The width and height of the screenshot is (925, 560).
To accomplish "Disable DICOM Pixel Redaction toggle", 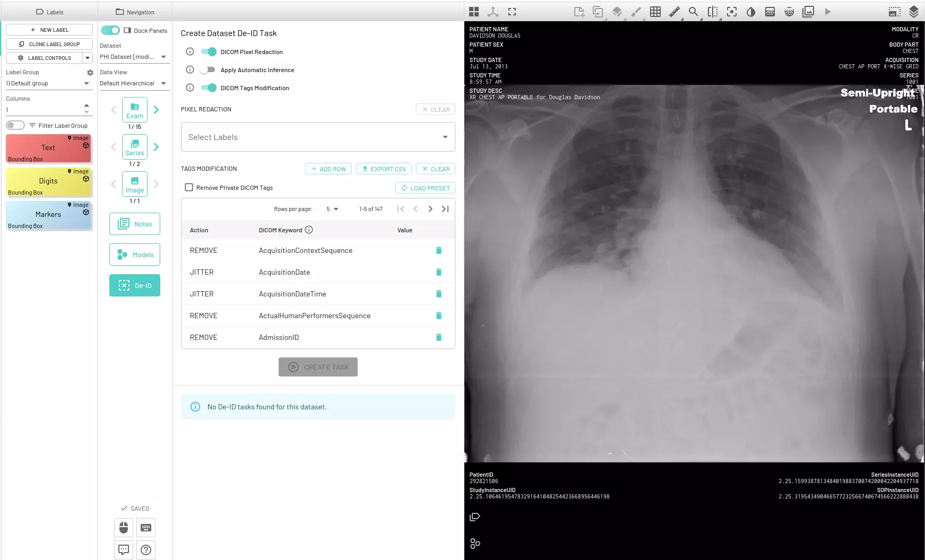I will point(209,52).
